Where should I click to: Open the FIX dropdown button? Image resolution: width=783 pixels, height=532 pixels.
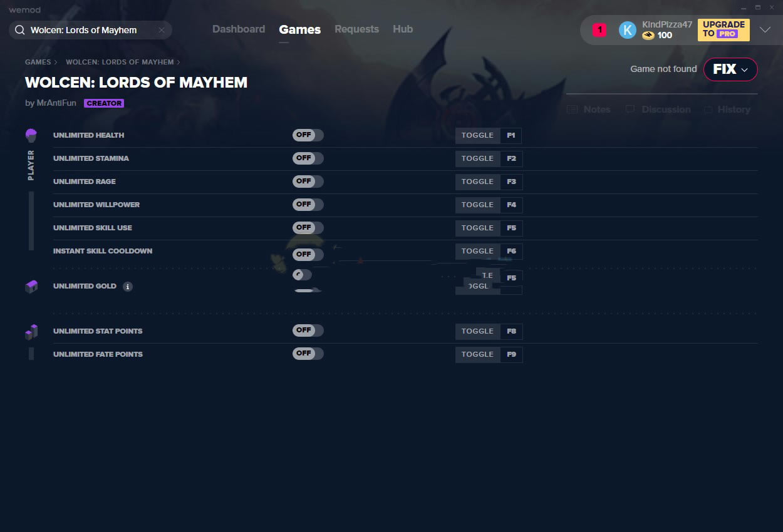point(730,69)
